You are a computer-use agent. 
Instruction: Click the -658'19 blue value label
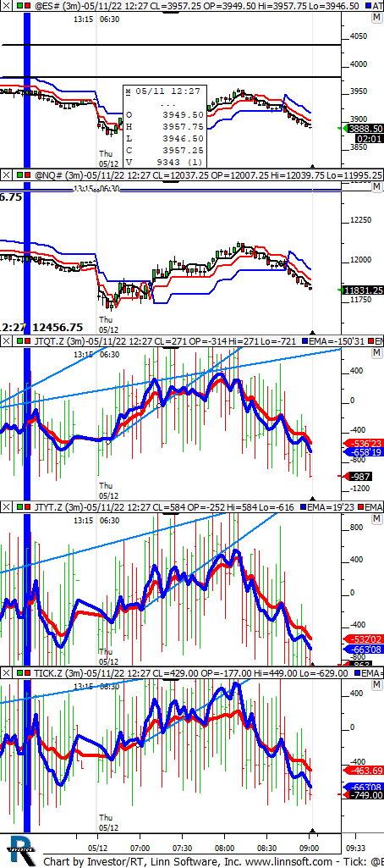(363, 452)
